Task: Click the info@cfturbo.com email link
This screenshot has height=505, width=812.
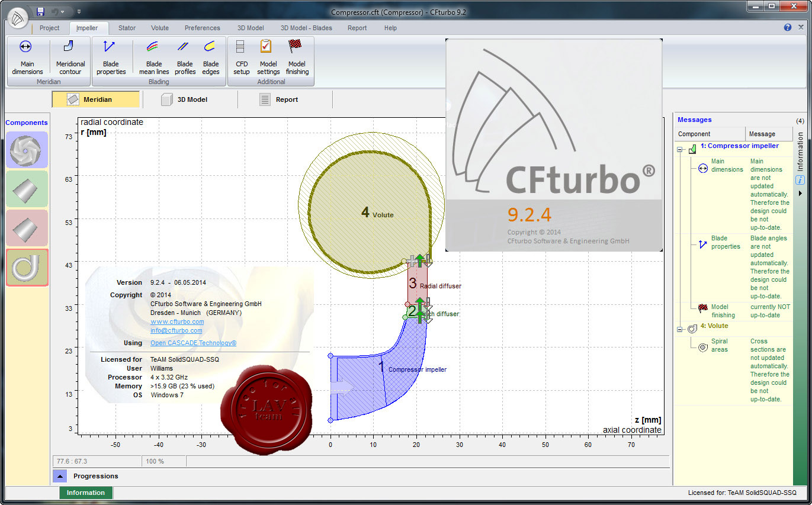Action: 176,330
